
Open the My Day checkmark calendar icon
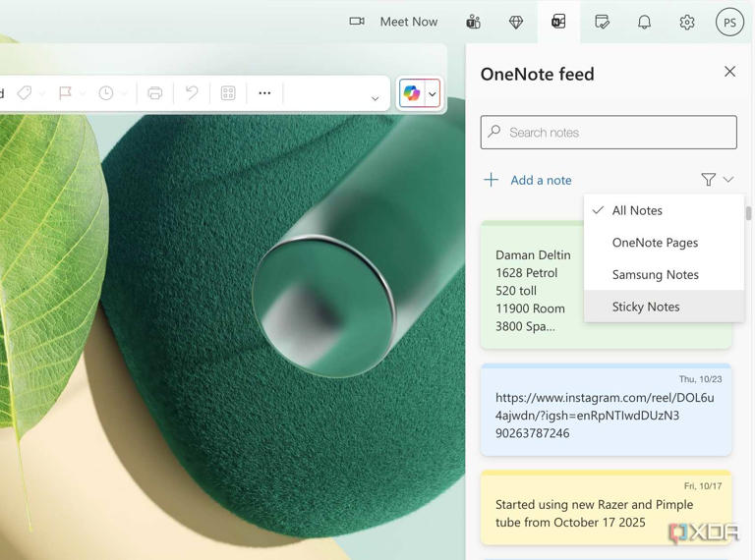click(x=602, y=22)
